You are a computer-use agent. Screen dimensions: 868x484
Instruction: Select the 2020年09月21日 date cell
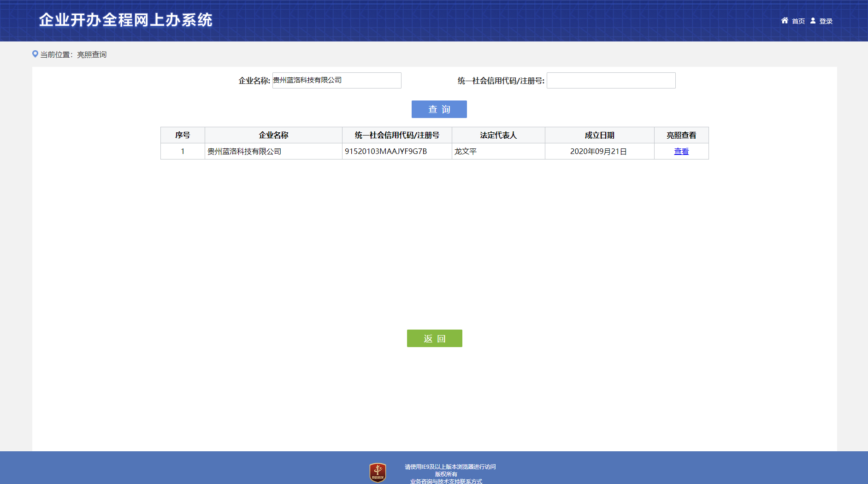pos(599,151)
